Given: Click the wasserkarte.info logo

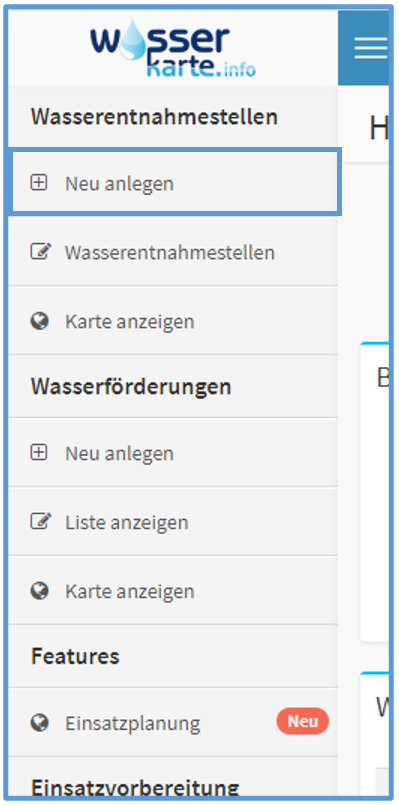Looking at the screenshot, I should pos(173,48).
